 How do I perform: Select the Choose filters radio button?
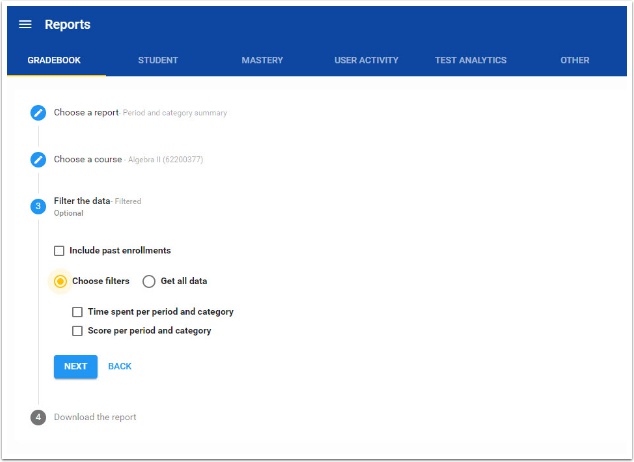pyautogui.click(x=60, y=281)
